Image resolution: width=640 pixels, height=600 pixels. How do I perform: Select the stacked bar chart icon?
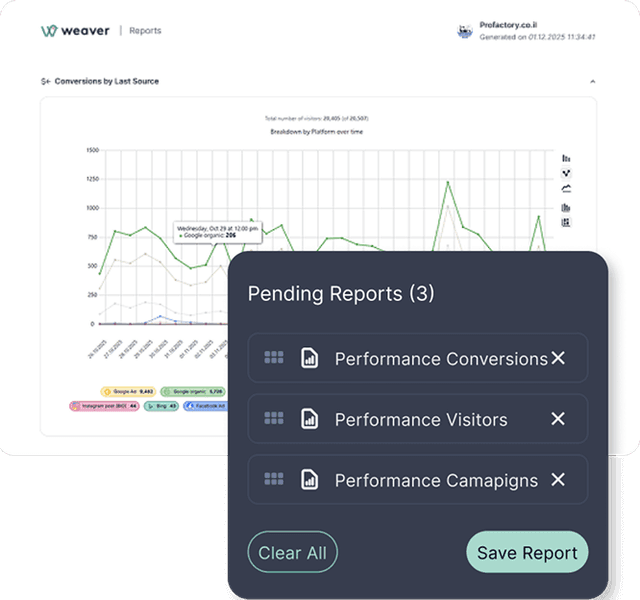pos(566,207)
